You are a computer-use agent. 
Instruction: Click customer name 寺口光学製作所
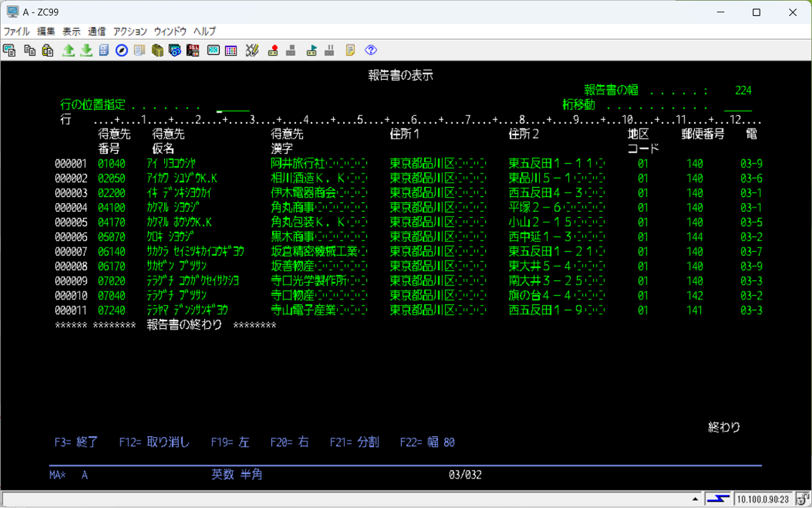point(308,281)
